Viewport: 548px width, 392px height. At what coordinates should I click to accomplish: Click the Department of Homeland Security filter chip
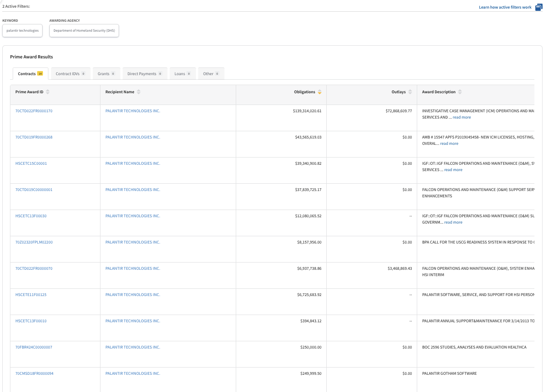(84, 30)
